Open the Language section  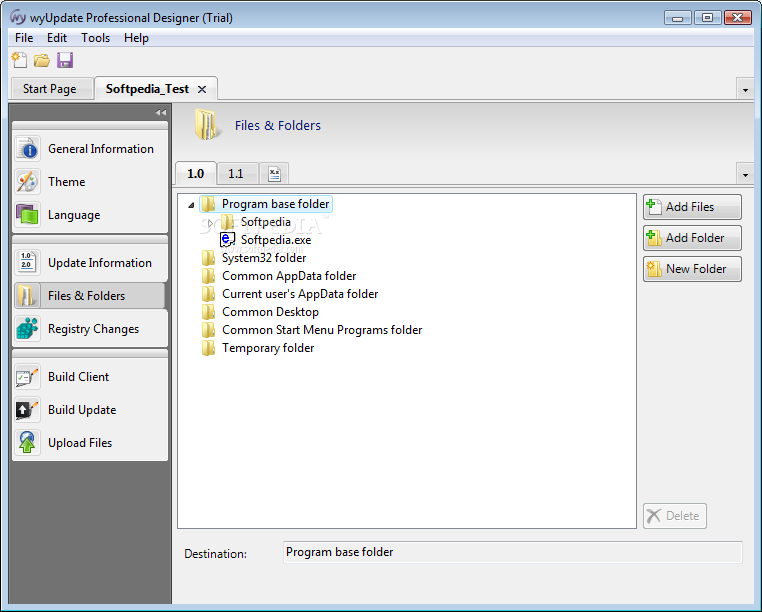pos(90,215)
